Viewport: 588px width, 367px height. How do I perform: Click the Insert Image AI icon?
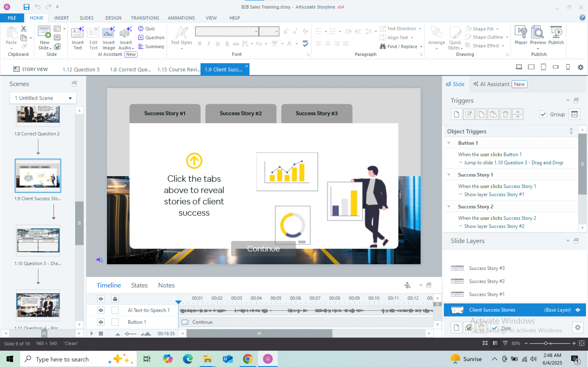click(108, 33)
